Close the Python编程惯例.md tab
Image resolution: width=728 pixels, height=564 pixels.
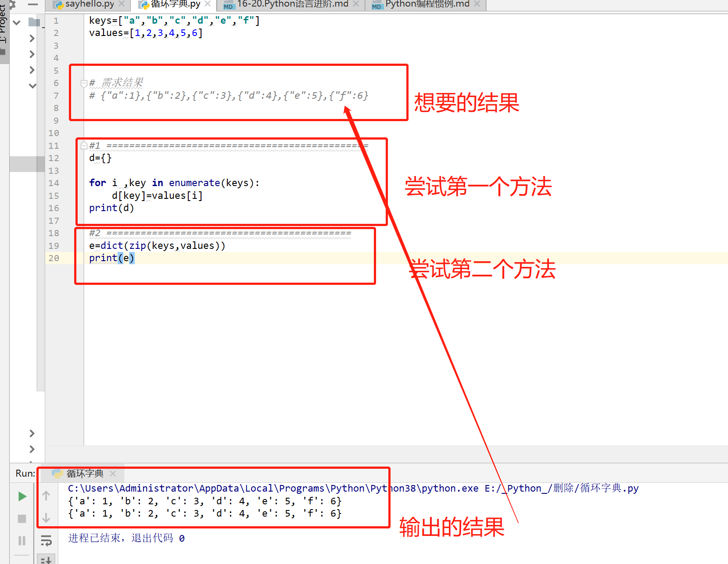[477, 4]
